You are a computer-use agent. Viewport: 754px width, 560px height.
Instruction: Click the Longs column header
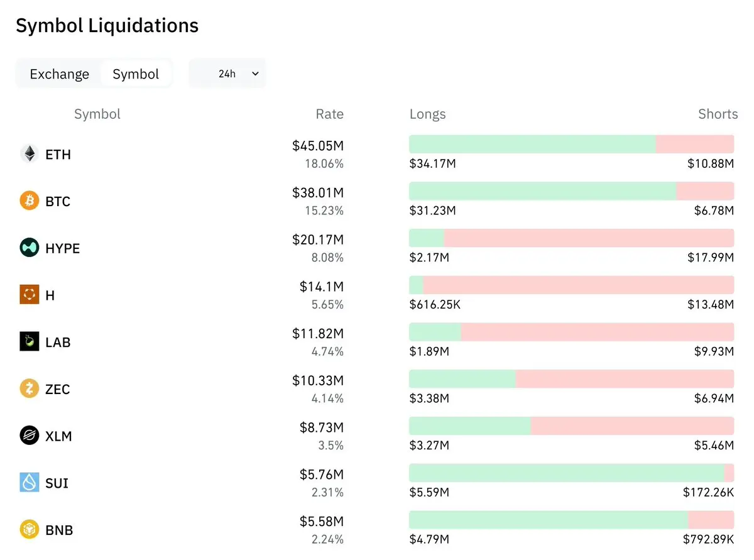[x=427, y=114]
